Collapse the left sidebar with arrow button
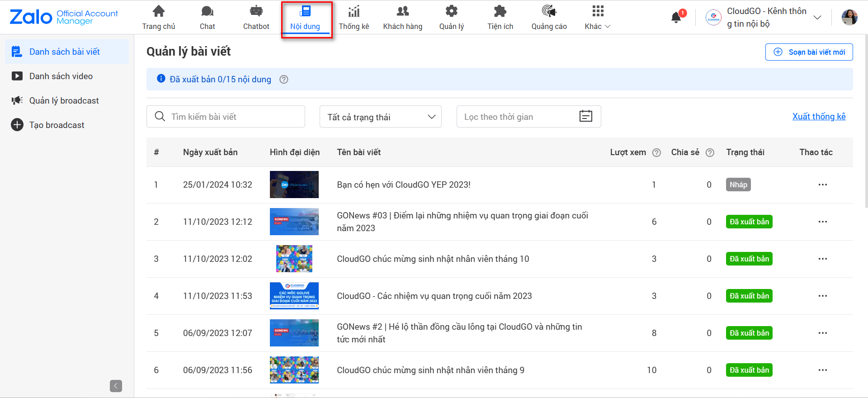 [x=116, y=386]
